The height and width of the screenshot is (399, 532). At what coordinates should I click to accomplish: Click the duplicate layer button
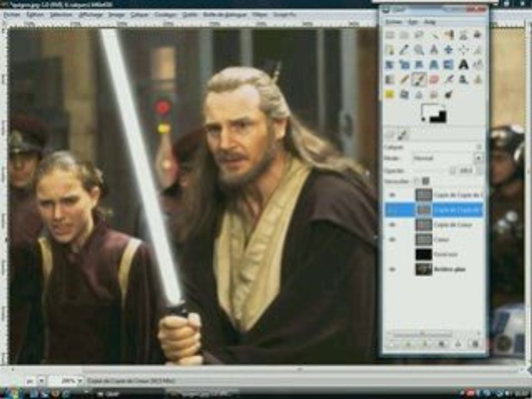point(442,344)
